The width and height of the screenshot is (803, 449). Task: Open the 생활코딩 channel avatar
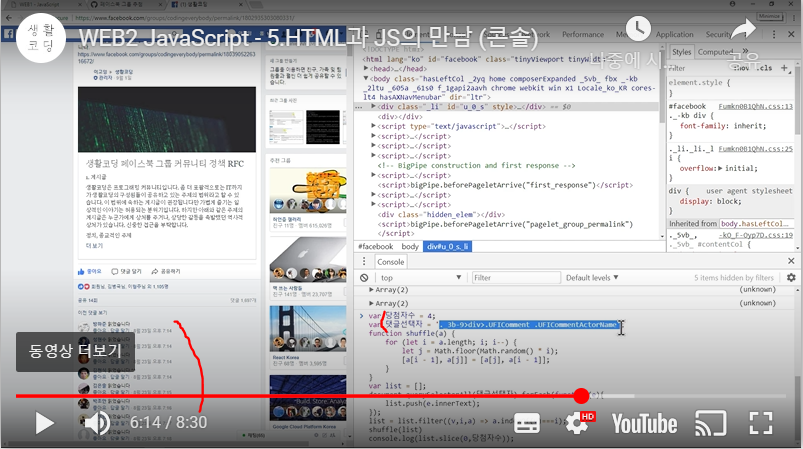click(x=41, y=37)
